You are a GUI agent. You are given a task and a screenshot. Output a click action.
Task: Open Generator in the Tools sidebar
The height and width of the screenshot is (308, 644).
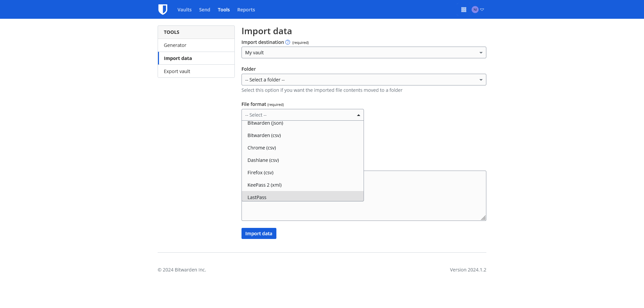click(175, 45)
